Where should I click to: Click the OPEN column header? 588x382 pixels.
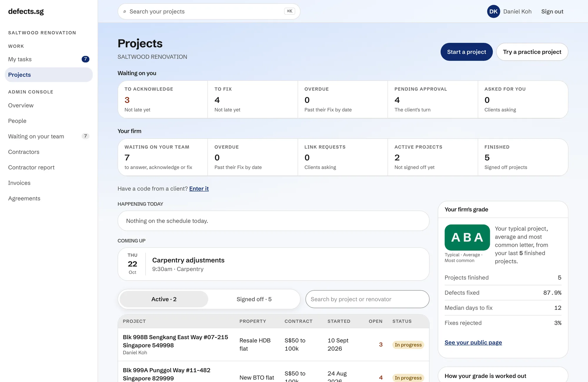tap(375, 321)
